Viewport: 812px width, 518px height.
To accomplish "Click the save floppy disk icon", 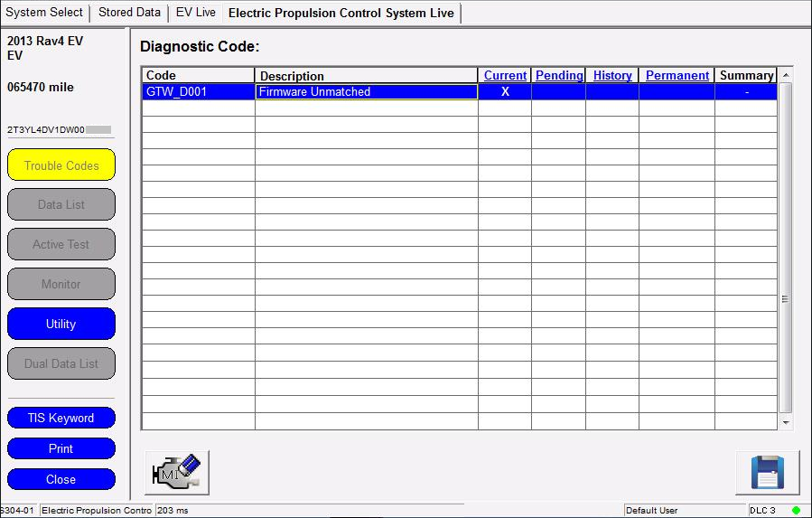I will pyautogui.click(x=767, y=472).
